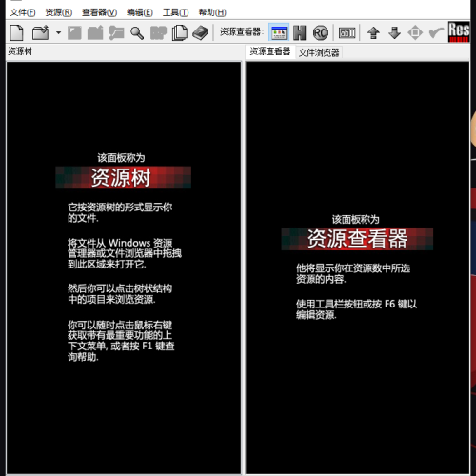Open the 文件(F) menu
476x476 pixels.
point(23,12)
